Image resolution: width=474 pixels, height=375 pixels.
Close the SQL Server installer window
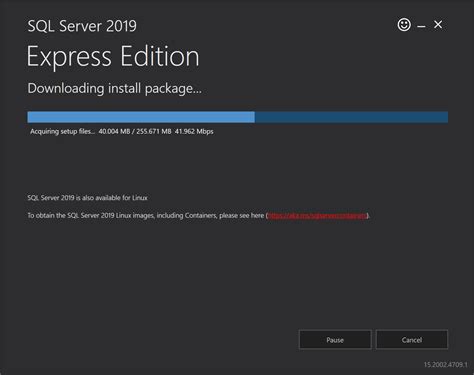(x=438, y=25)
